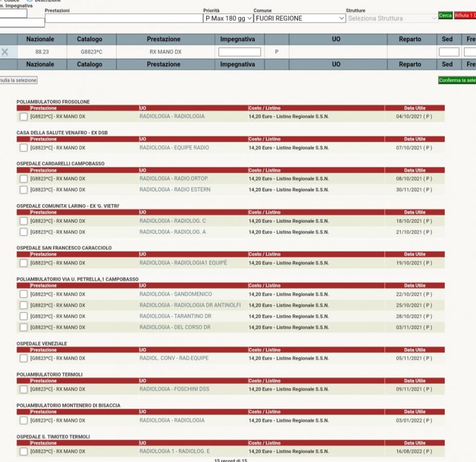
Task: Confirm with the Conferma la selezione button
Action: click(458, 81)
